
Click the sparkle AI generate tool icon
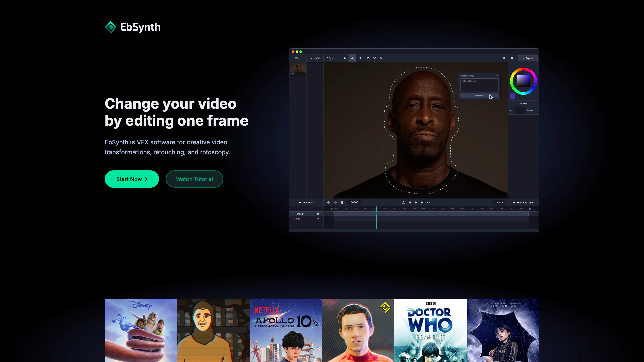tap(381, 58)
